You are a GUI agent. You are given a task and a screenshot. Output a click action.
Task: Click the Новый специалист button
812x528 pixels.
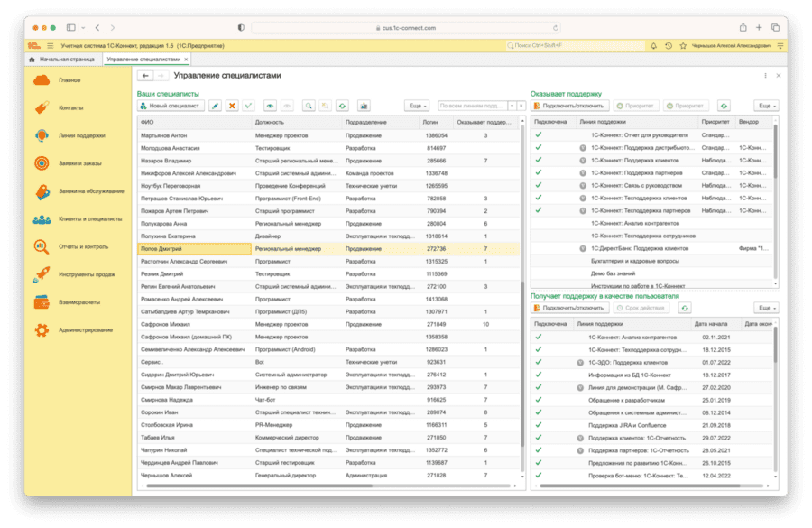coord(171,106)
